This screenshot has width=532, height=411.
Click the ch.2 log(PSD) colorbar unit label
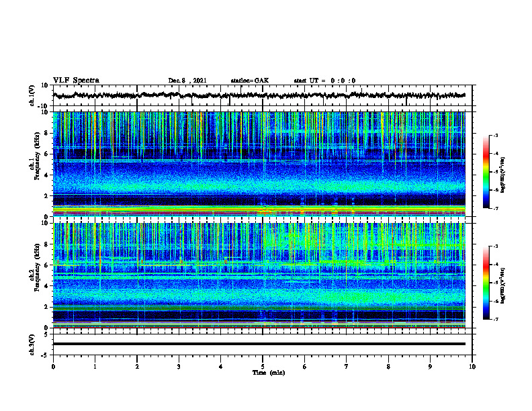[x=503, y=285]
